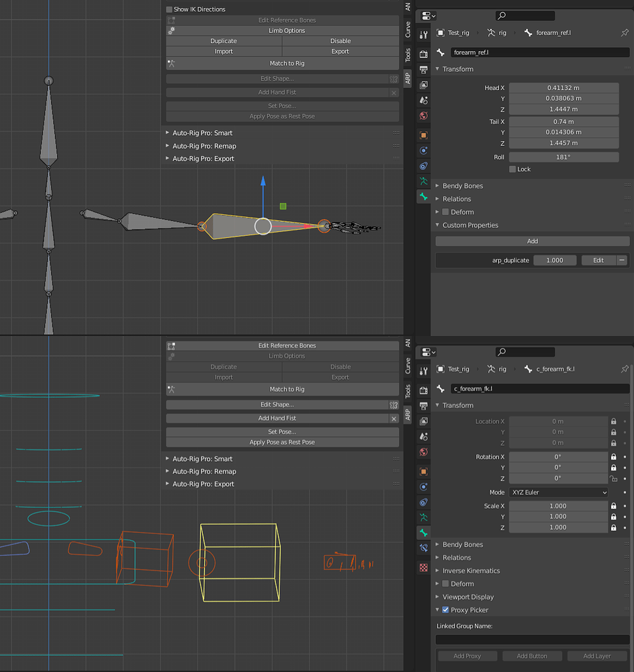The image size is (634, 672).
Task: Click search field above c_forearm_fk.l breadcrumb
Action: [525, 352]
